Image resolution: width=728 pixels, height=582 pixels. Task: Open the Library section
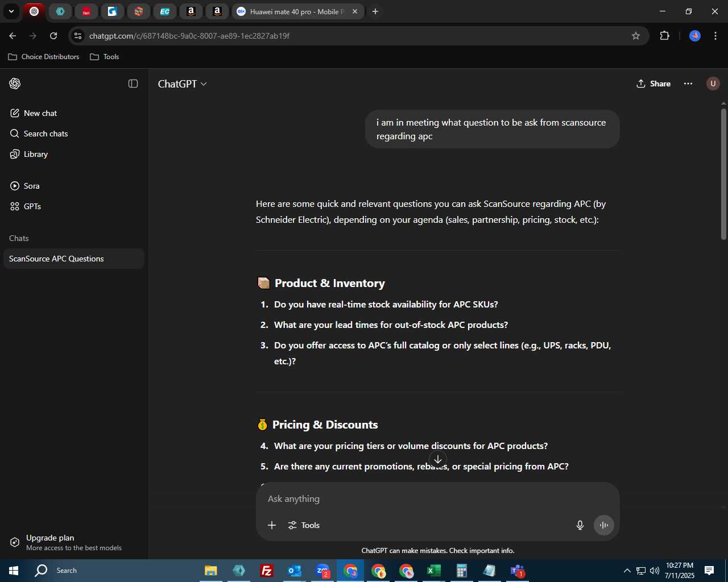pyautogui.click(x=74, y=154)
